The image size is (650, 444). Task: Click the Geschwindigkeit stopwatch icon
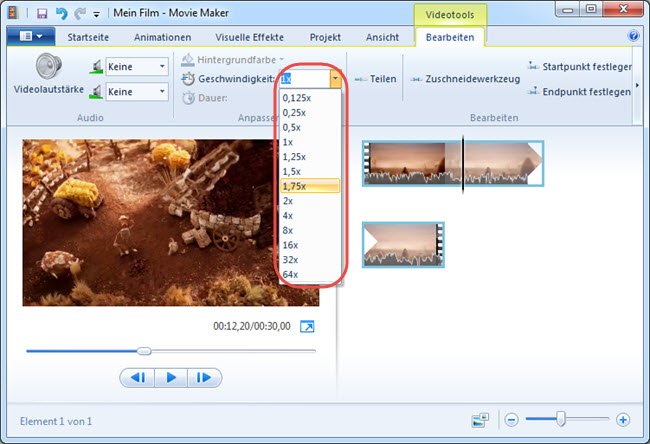pos(188,78)
